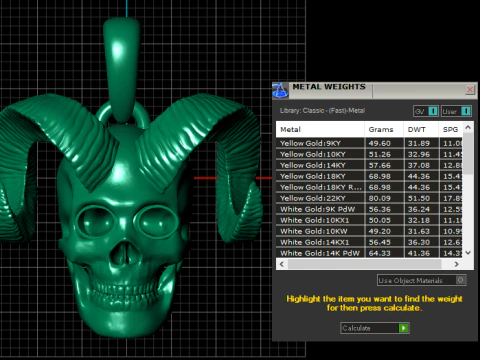
Task: Click the 36.24 DWT value
Action: pyautogui.click(x=419, y=209)
